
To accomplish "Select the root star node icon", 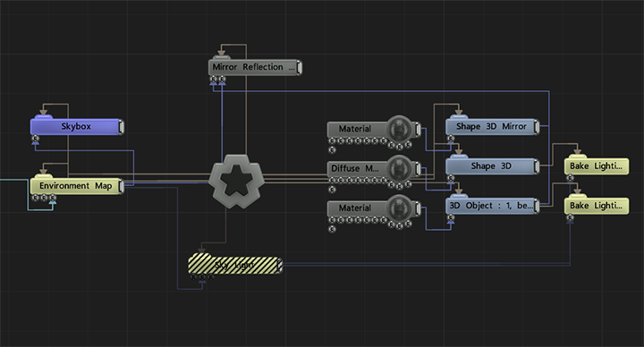I will (236, 181).
